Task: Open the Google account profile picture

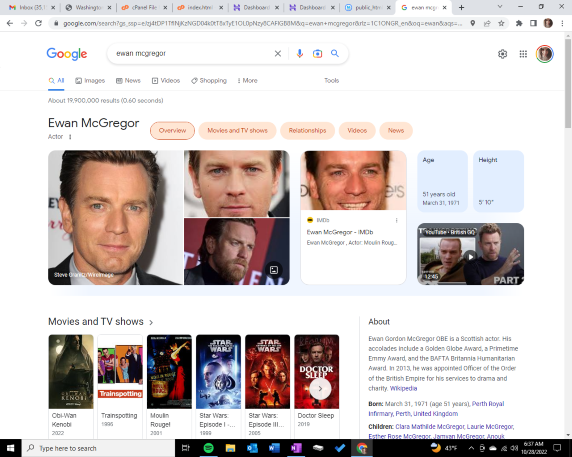Action: point(545,54)
